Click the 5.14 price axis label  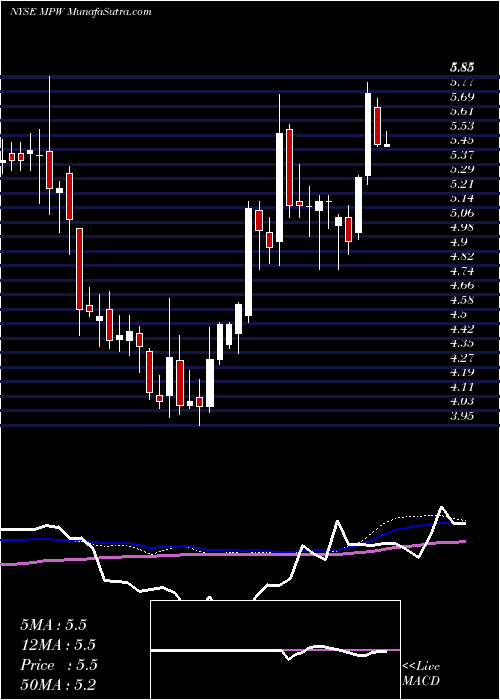(x=462, y=198)
